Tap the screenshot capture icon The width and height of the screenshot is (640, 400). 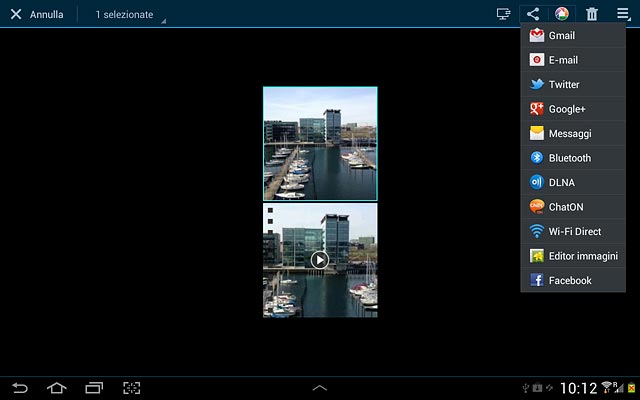pos(131,388)
